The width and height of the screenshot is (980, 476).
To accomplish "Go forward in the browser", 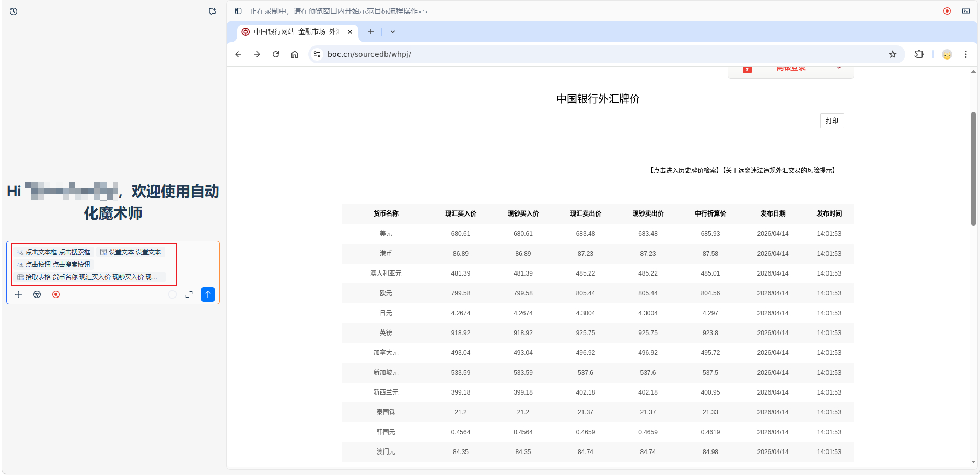I will 257,54.
